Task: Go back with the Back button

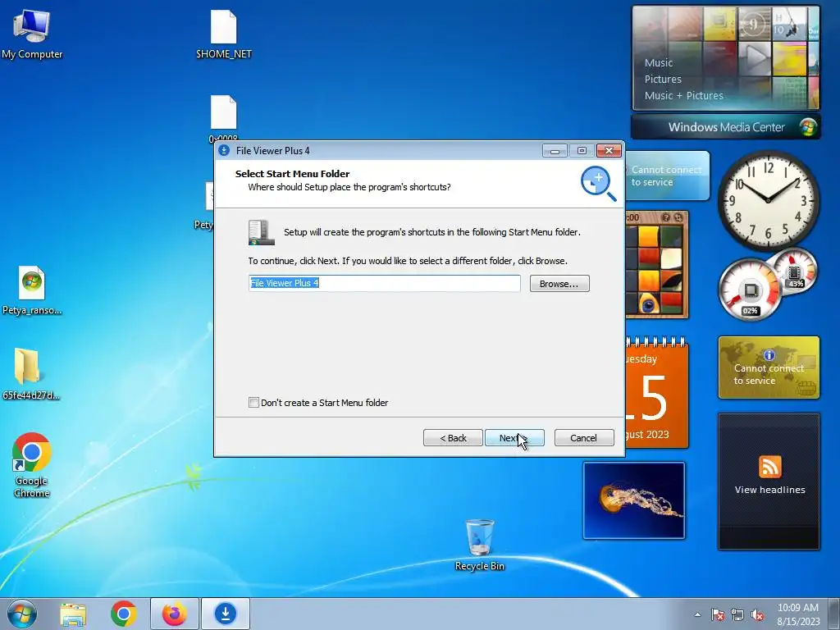Action: click(453, 438)
